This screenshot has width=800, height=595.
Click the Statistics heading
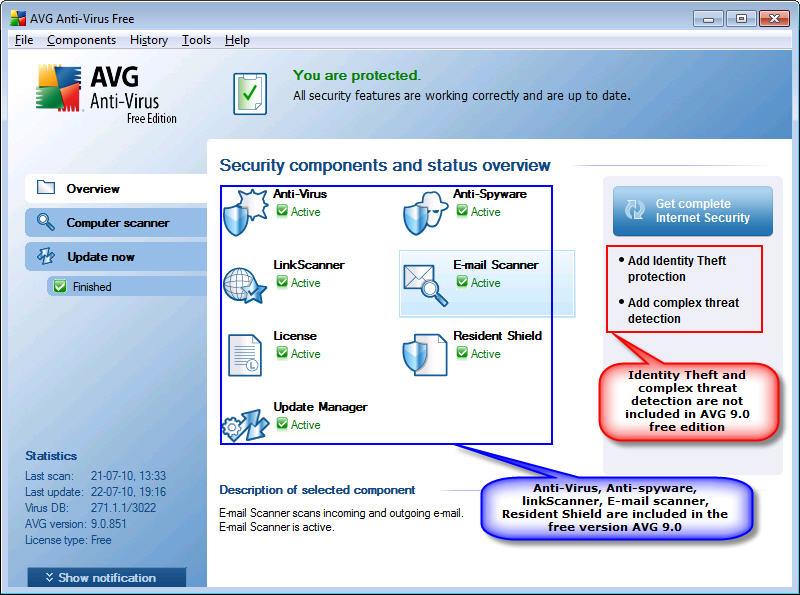click(51, 456)
